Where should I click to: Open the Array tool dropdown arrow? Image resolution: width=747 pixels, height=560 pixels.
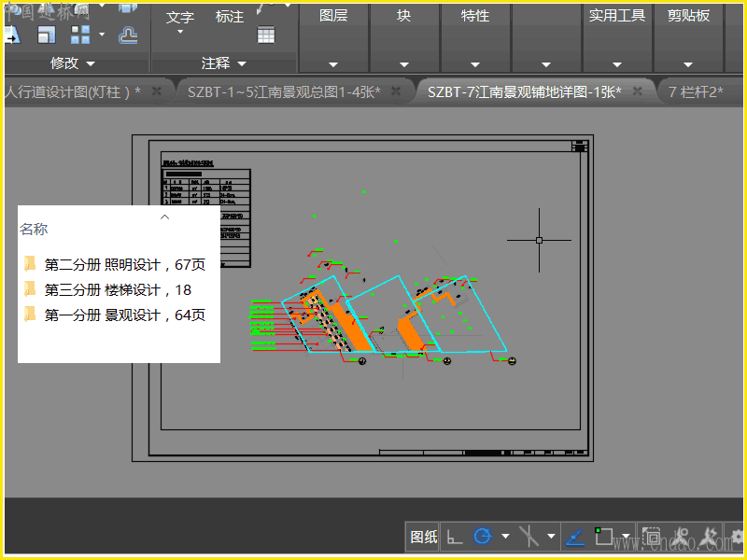pyautogui.click(x=102, y=35)
